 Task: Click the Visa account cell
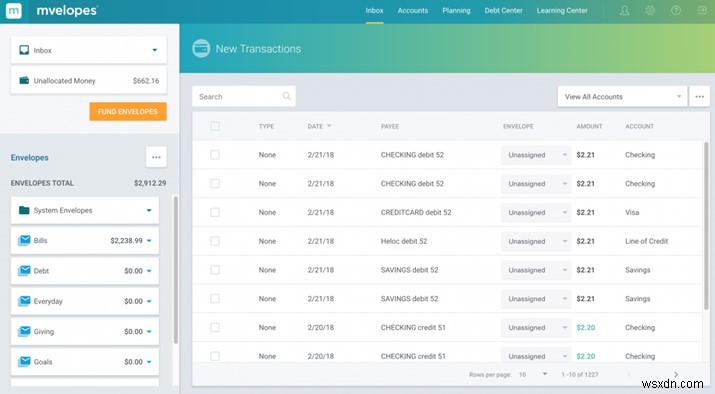[632, 213]
